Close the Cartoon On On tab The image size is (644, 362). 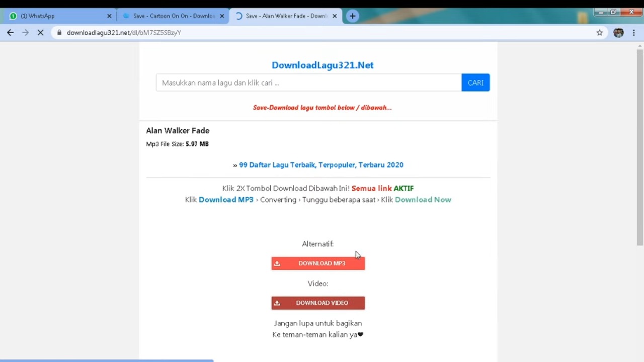[x=222, y=16]
